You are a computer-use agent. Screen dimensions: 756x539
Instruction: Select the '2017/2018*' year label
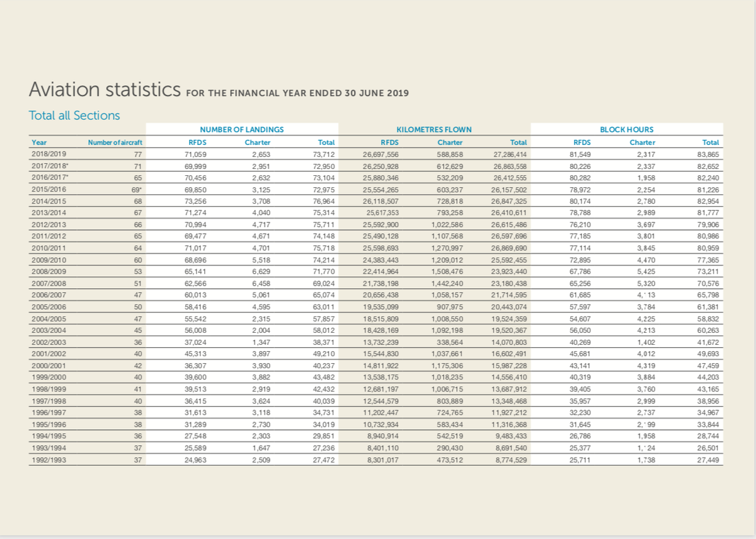(x=50, y=165)
